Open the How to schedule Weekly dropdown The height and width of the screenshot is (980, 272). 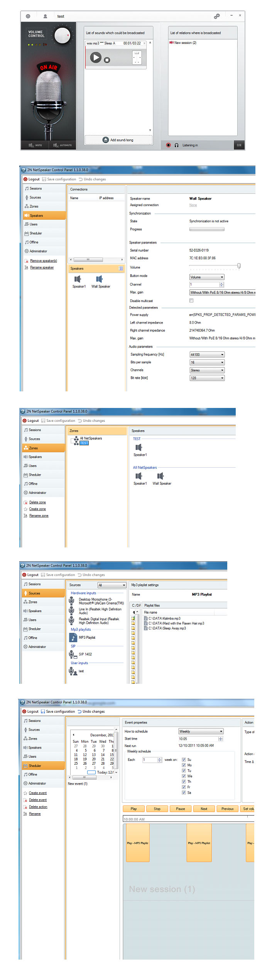(201, 731)
